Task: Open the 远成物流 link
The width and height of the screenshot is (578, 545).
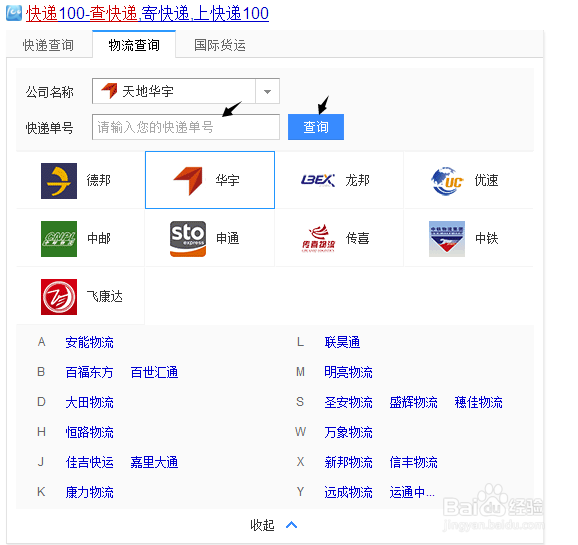Action: [x=348, y=492]
